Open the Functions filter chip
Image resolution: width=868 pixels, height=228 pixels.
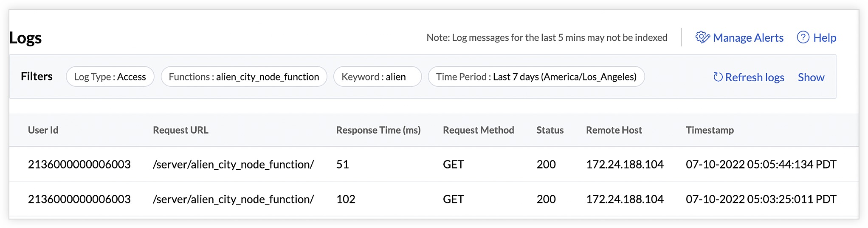coord(244,77)
